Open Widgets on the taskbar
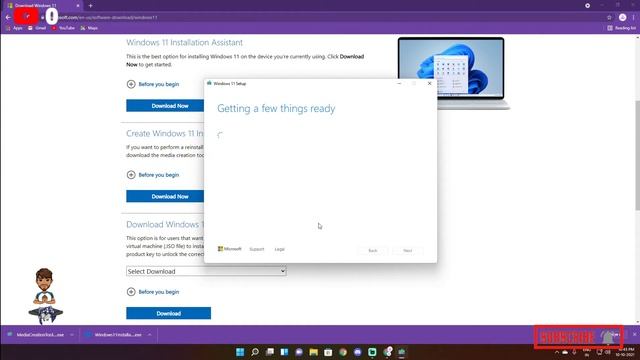Screen dimensions: 640x360 click(284, 352)
